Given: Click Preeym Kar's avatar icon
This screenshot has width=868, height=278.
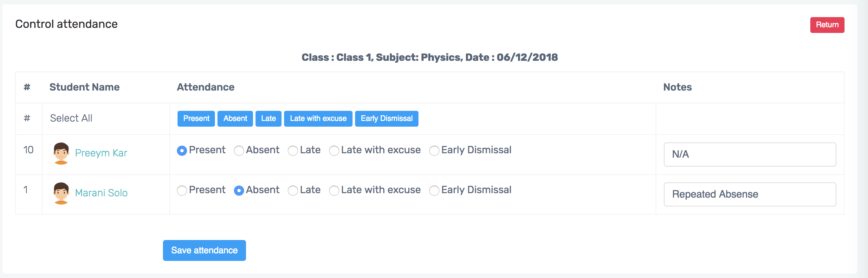Looking at the screenshot, I should tap(61, 154).
